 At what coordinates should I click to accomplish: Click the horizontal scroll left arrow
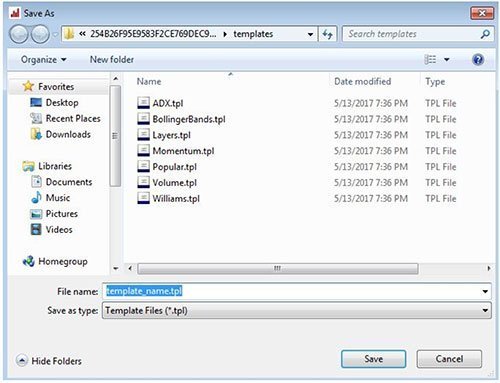(130, 268)
